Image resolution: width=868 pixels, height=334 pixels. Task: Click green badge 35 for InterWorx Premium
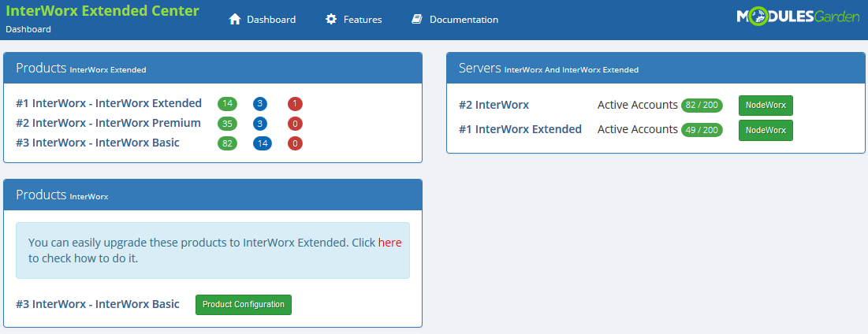227,124
